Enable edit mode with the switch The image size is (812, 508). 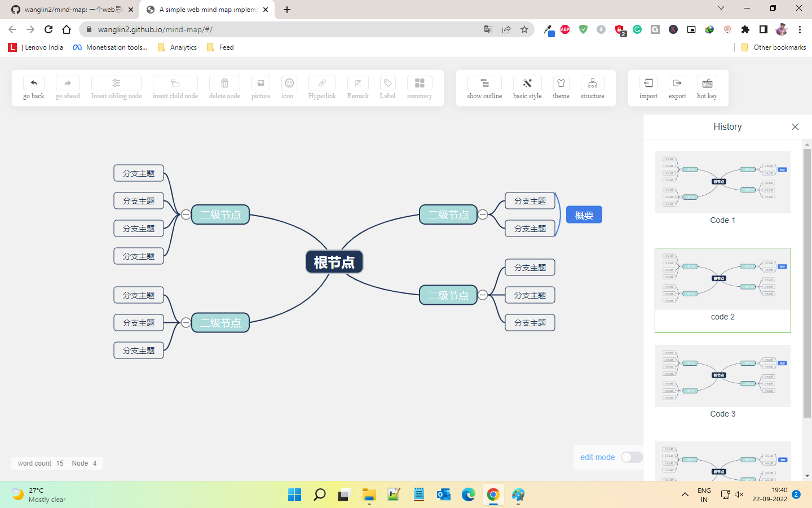[x=631, y=457]
